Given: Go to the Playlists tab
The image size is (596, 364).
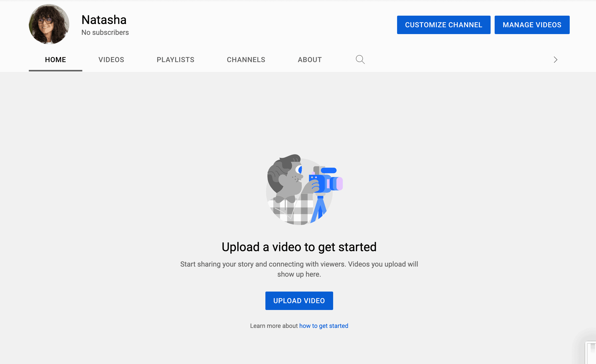Looking at the screenshot, I should (175, 60).
